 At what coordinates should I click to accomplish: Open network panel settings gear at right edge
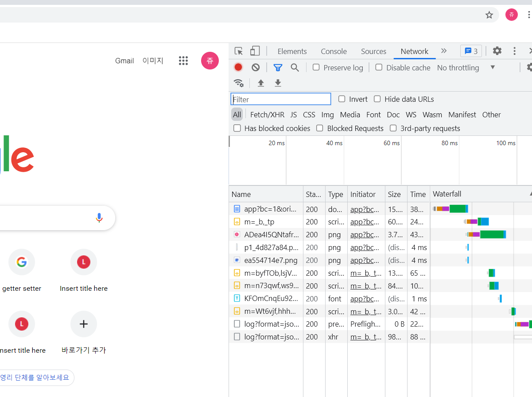[x=529, y=67]
